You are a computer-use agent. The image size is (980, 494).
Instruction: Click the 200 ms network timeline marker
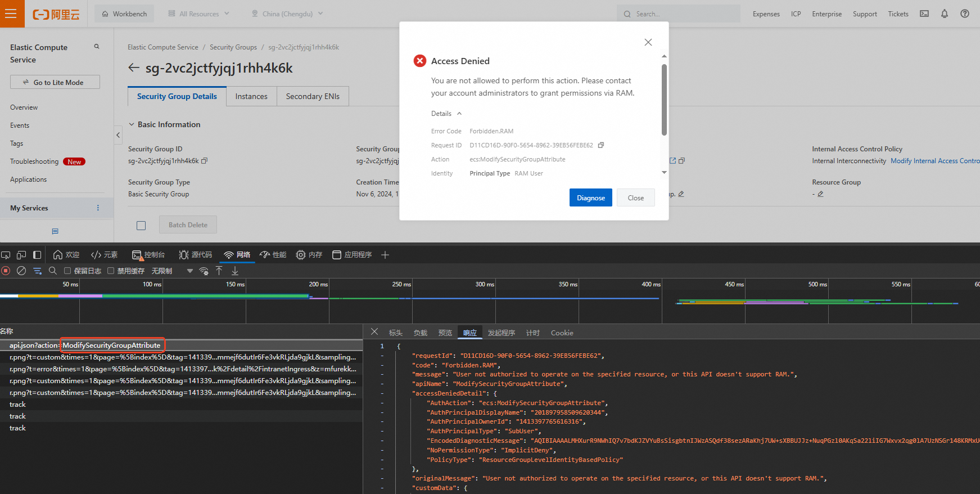click(318, 284)
